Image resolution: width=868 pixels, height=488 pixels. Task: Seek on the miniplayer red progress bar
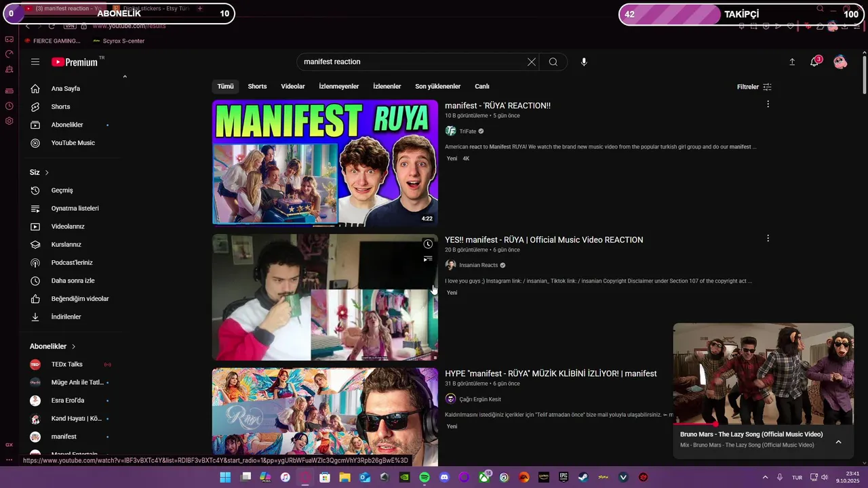(764, 424)
